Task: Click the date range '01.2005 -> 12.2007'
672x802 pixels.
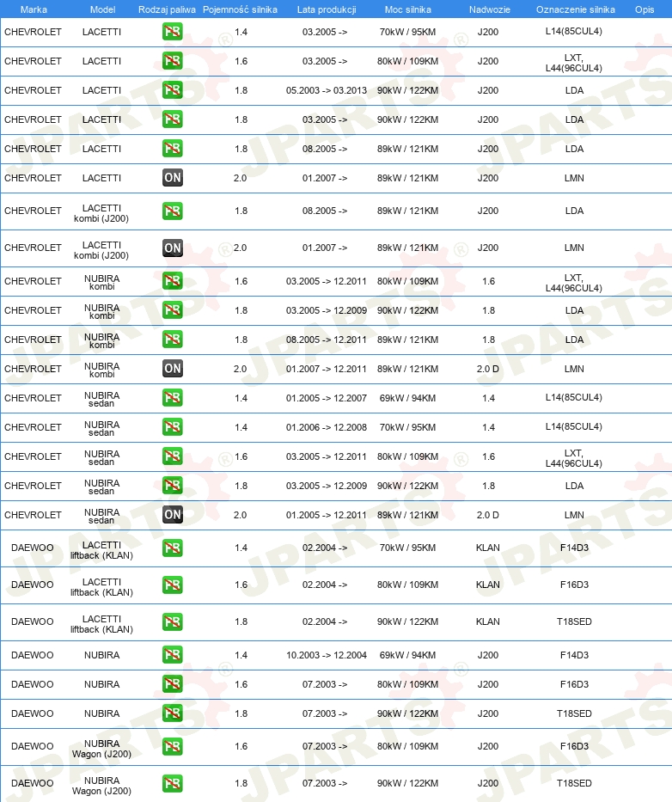Action: tap(327, 398)
